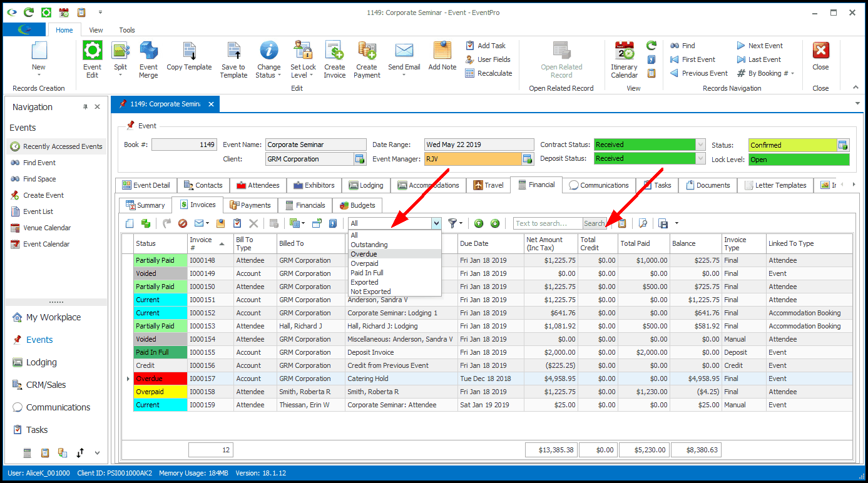Open Lodging navigation section
Viewport: 868px width, 483px height.
(x=41, y=362)
